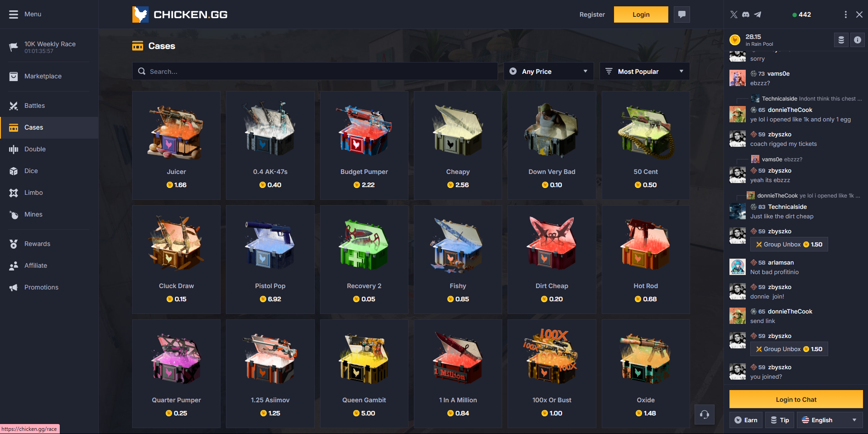
Task: Click the rain pool info icon
Action: click(858, 40)
